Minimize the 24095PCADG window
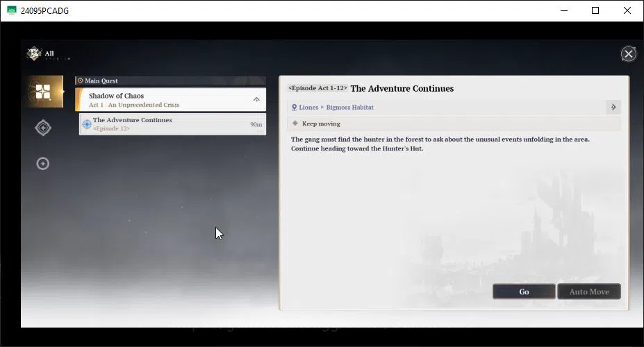The height and width of the screenshot is (347, 644). [x=564, y=10]
